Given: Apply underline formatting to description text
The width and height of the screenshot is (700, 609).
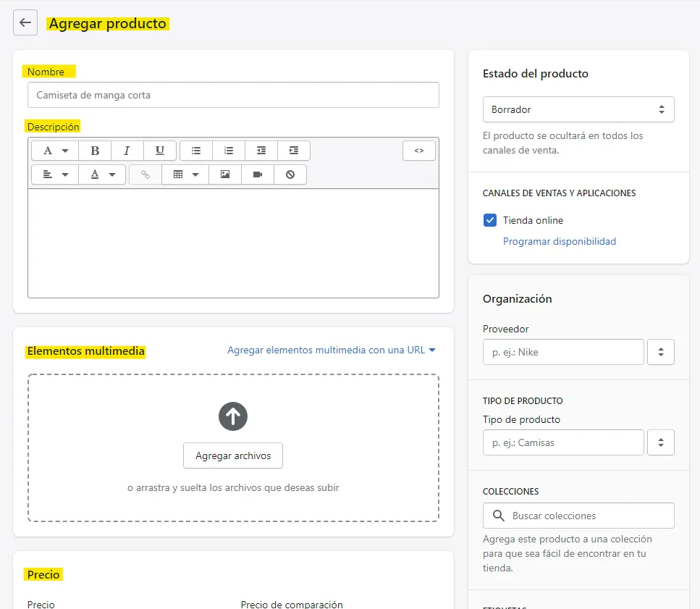Looking at the screenshot, I should (160, 150).
